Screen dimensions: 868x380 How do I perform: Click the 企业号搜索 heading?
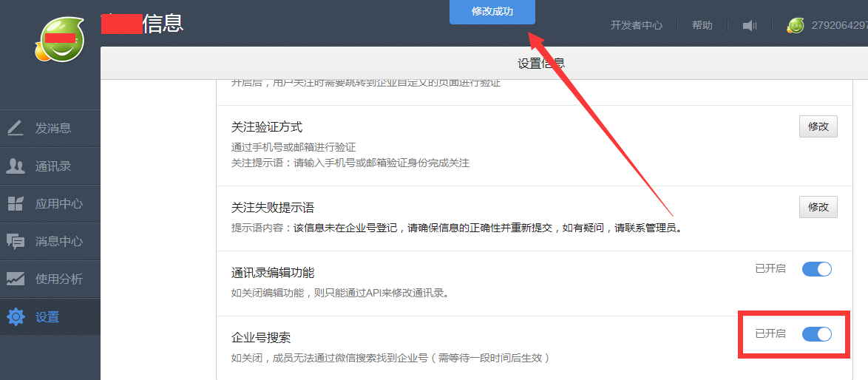[261, 337]
